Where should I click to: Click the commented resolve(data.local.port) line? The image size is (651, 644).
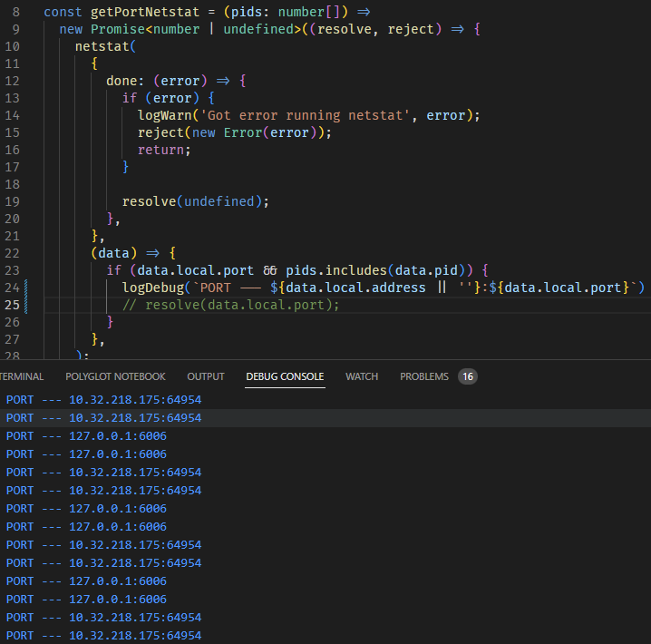click(x=231, y=305)
